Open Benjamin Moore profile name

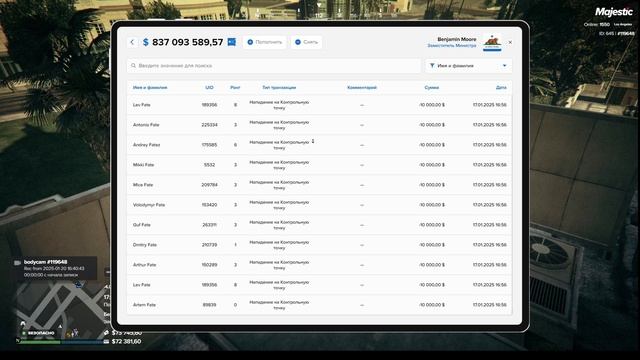pos(457,39)
